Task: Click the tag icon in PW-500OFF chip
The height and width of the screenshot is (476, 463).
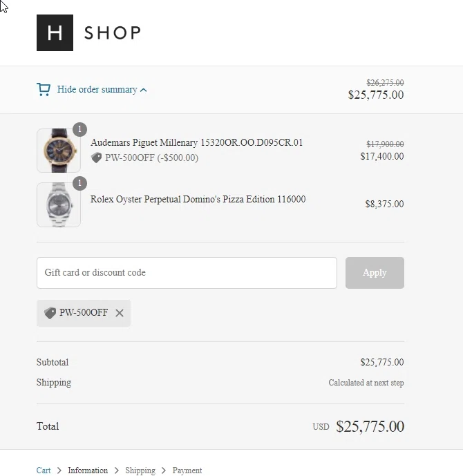Action: click(x=50, y=313)
